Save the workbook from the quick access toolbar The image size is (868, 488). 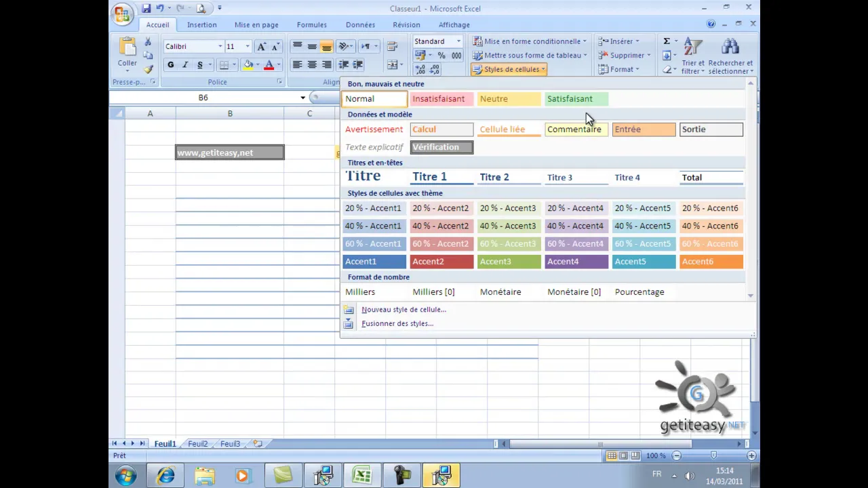(x=146, y=8)
